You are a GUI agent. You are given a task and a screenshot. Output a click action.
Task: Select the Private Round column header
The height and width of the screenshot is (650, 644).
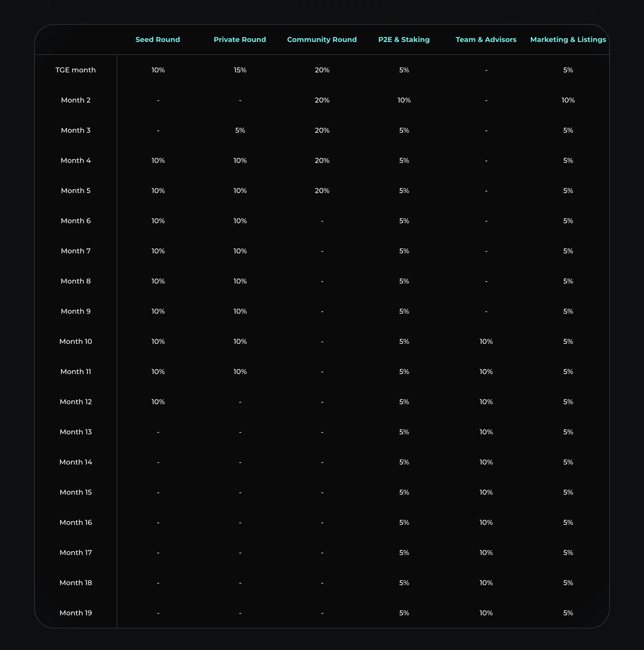(x=240, y=40)
